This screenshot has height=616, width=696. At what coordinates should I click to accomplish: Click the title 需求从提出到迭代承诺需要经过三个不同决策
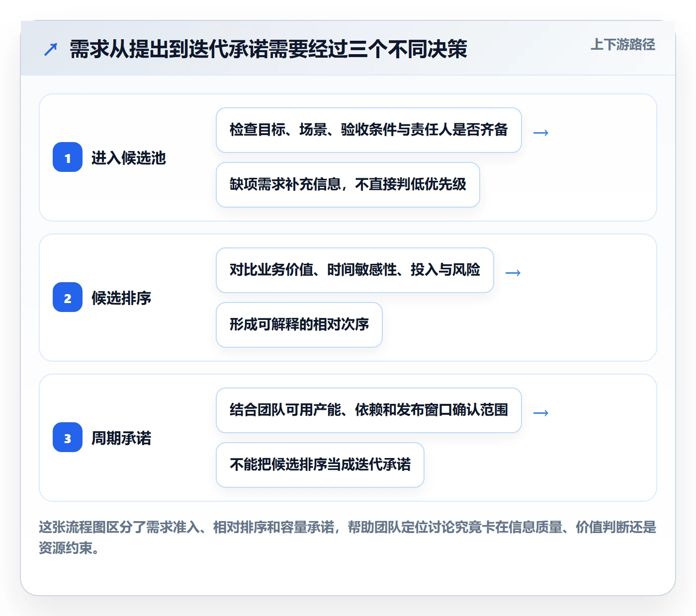[x=268, y=49]
